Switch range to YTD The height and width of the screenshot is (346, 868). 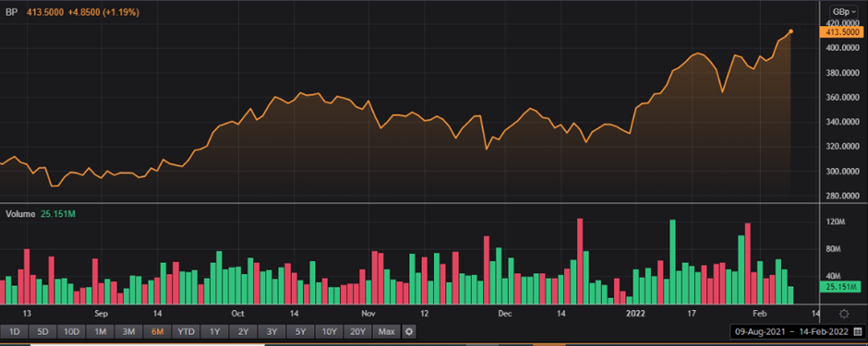click(x=187, y=331)
